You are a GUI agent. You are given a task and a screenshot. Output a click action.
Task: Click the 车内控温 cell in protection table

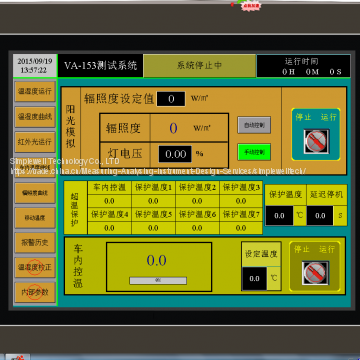coord(109,188)
